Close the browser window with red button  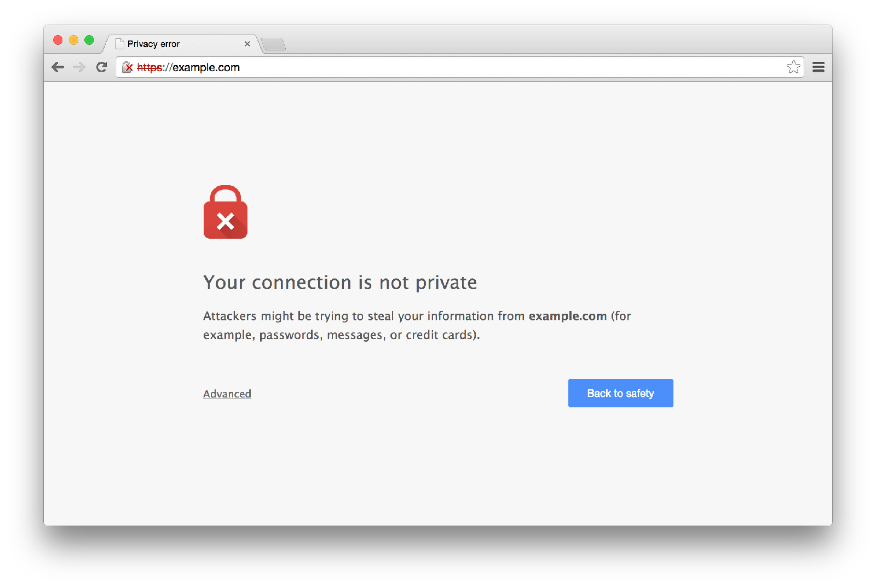coord(58,40)
